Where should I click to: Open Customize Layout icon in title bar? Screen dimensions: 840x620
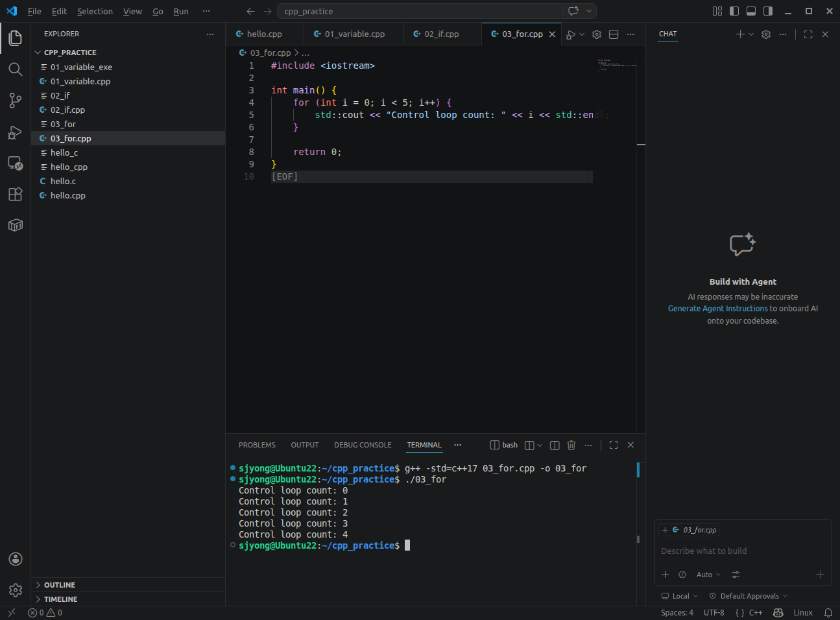[717, 11]
